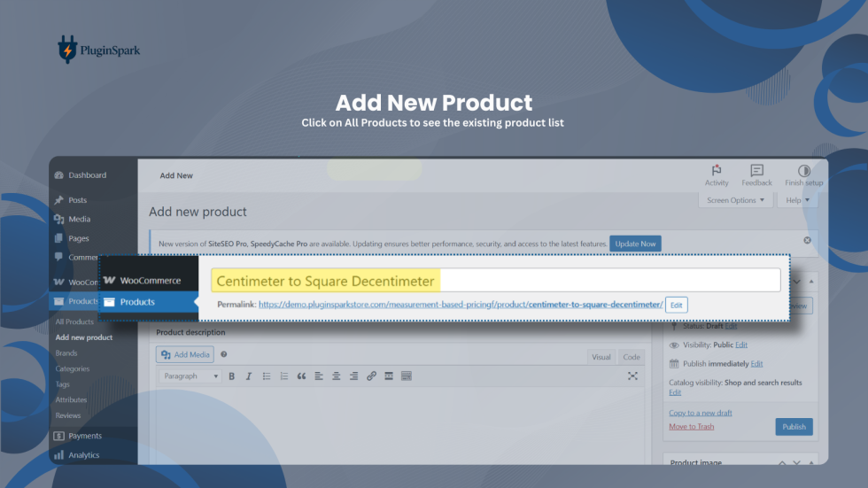Viewport: 868px width, 488px height.
Task: Collapse the Product image panel
Action: click(811, 462)
